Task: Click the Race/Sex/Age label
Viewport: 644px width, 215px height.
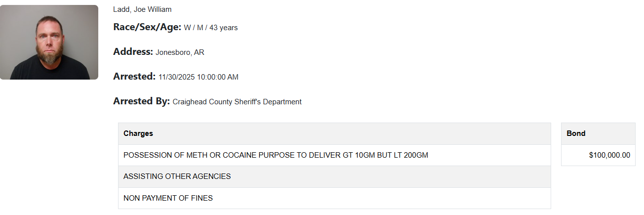Action: pyautogui.click(x=147, y=27)
